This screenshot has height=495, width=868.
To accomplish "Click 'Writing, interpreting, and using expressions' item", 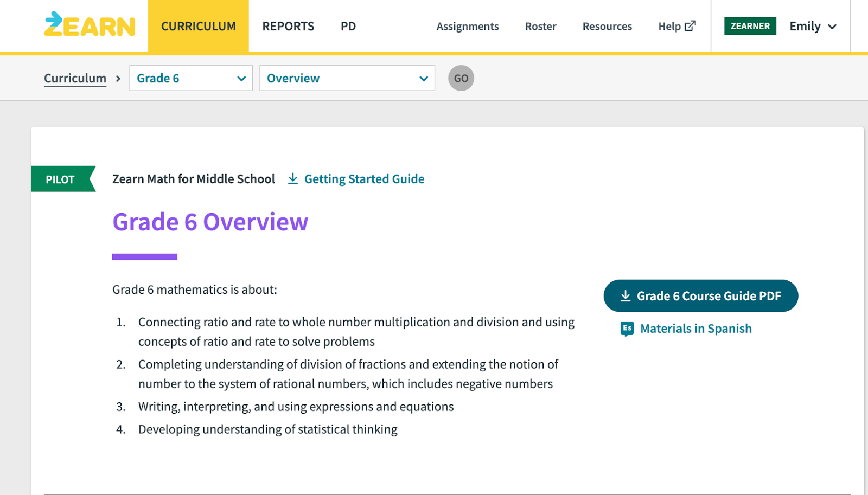I will (x=296, y=407).
